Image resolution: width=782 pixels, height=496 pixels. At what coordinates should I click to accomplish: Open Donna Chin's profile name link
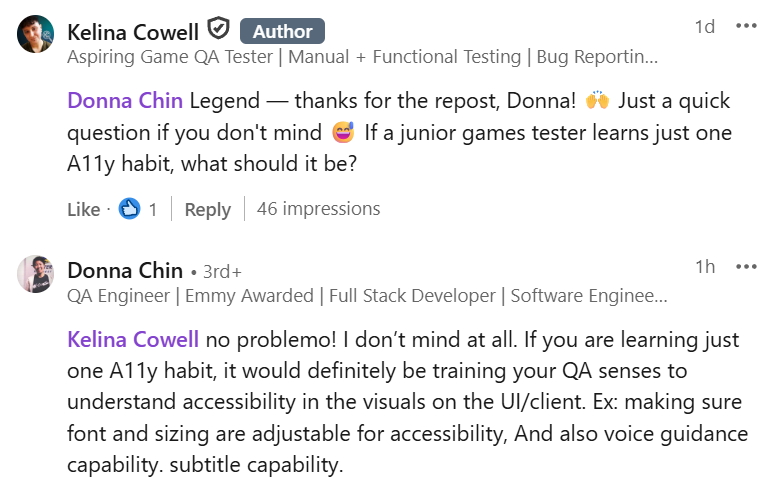click(x=125, y=270)
